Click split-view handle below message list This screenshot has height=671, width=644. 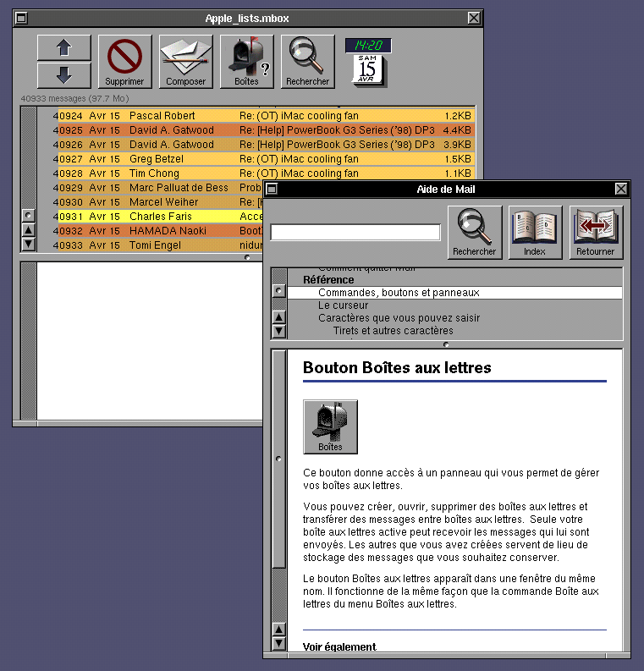247,257
